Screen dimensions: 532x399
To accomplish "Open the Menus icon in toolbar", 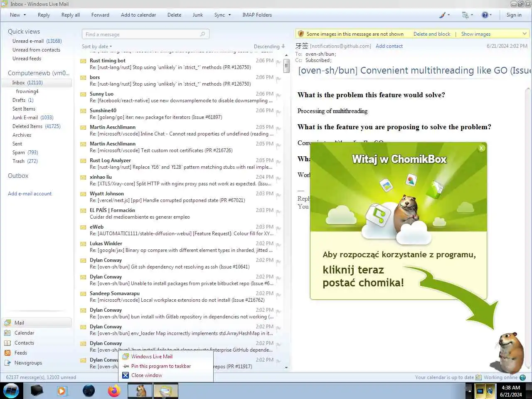I will [x=465, y=15].
